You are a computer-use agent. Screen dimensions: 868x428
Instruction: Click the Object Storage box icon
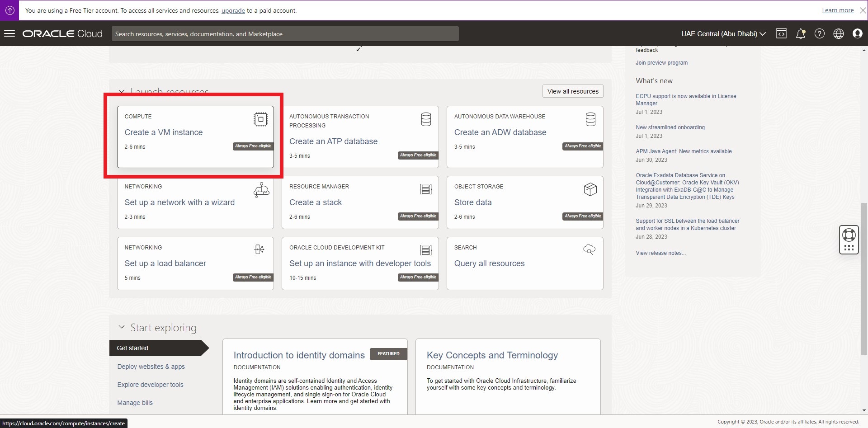click(590, 189)
